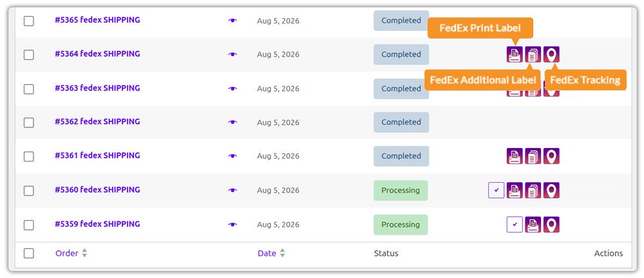Open FedEx Tracking icon for order #5364
The height and width of the screenshot is (278, 644).
(x=551, y=54)
